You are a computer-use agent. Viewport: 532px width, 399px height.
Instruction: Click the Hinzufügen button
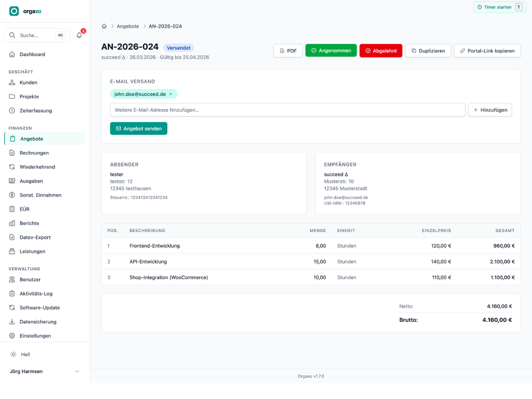(490, 110)
